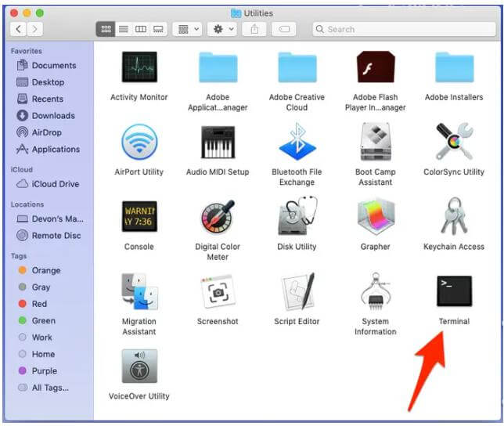This screenshot has height=426, width=504.
Task: Open iCloud Drive in sidebar
Action: (48, 184)
